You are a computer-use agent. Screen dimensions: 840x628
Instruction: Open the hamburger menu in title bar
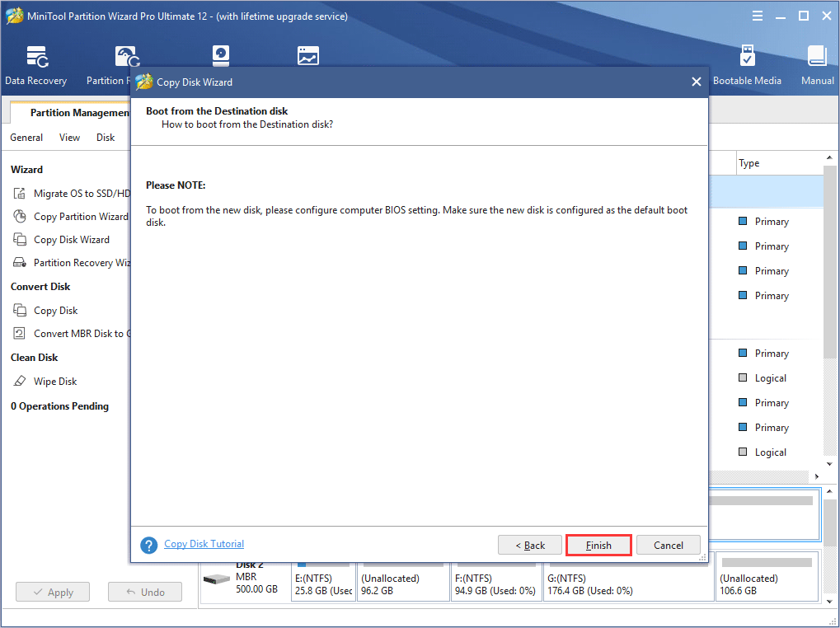click(758, 16)
